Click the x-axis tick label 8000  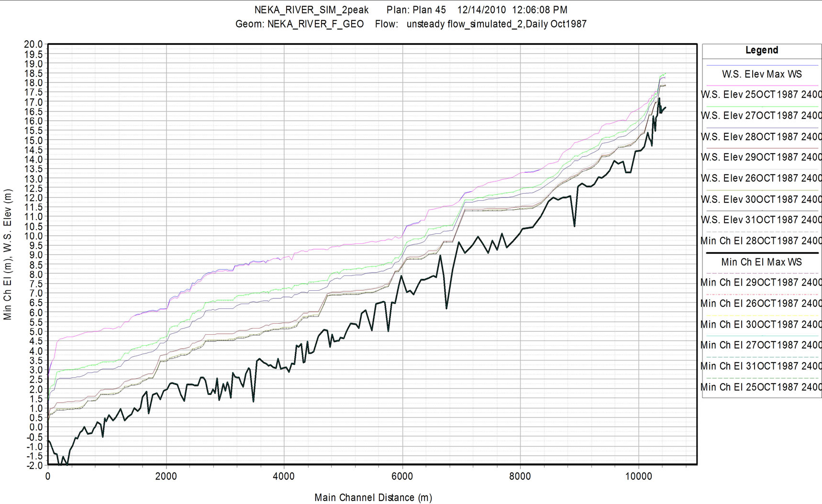click(520, 476)
